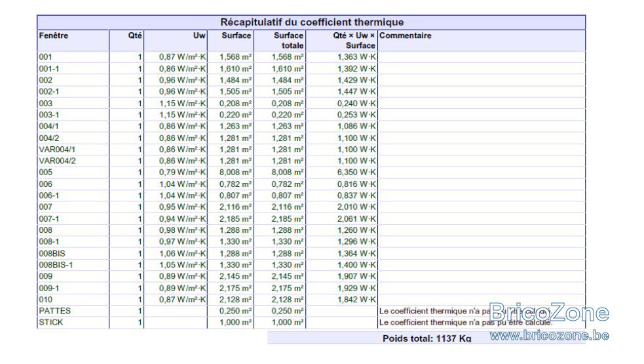Click the Uw column header
This screenshot has width=644, height=364.
coord(199,35)
